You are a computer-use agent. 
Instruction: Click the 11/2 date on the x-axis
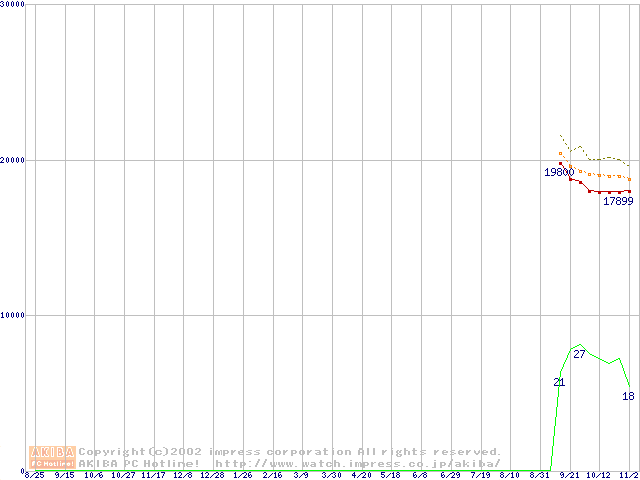[628, 475]
